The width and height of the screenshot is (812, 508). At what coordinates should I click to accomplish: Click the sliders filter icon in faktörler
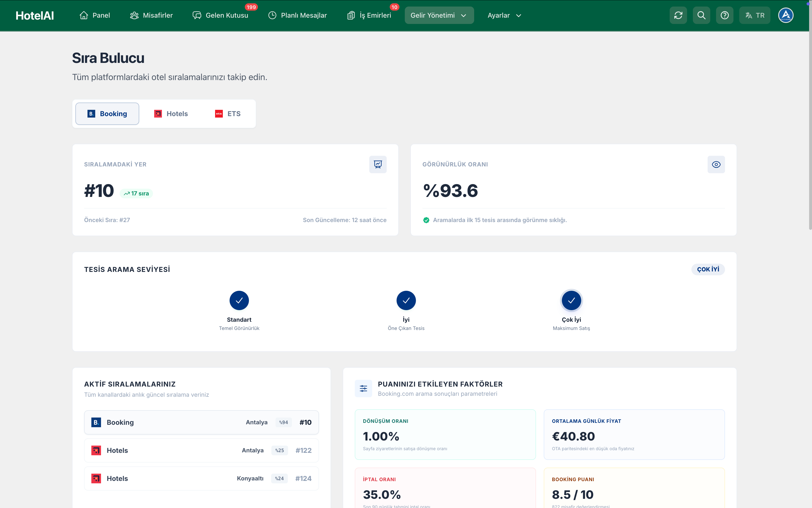[363, 388]
